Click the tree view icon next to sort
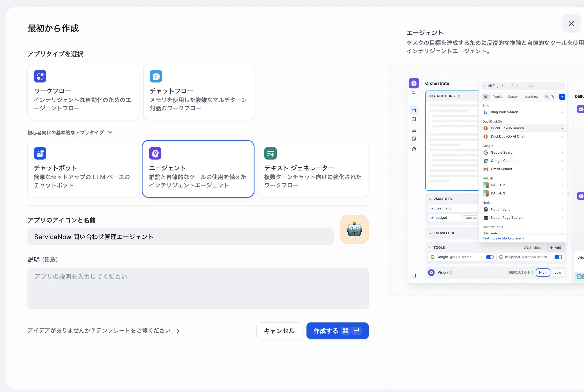Screen dimensions: 584x392 (553, 97)
